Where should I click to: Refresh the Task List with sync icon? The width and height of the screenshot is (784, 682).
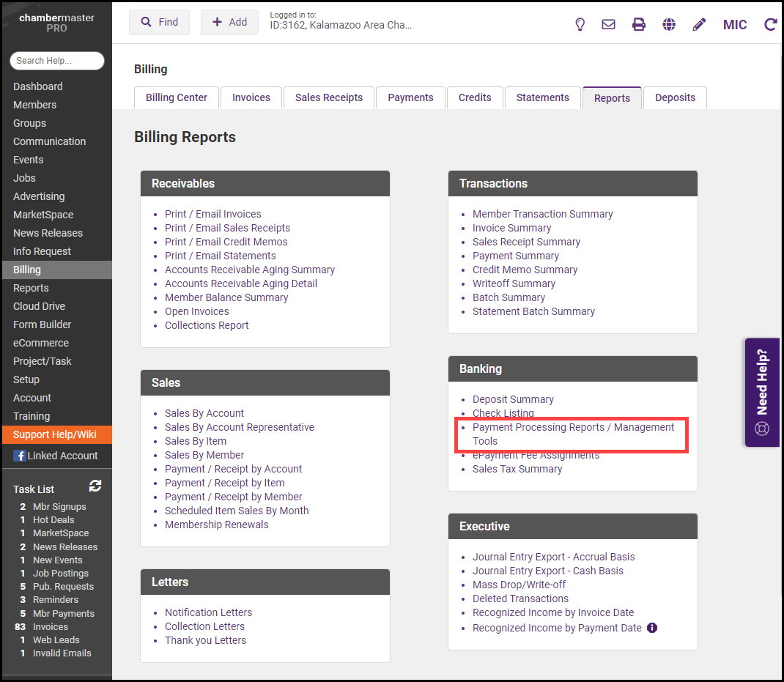pos(95,486)
